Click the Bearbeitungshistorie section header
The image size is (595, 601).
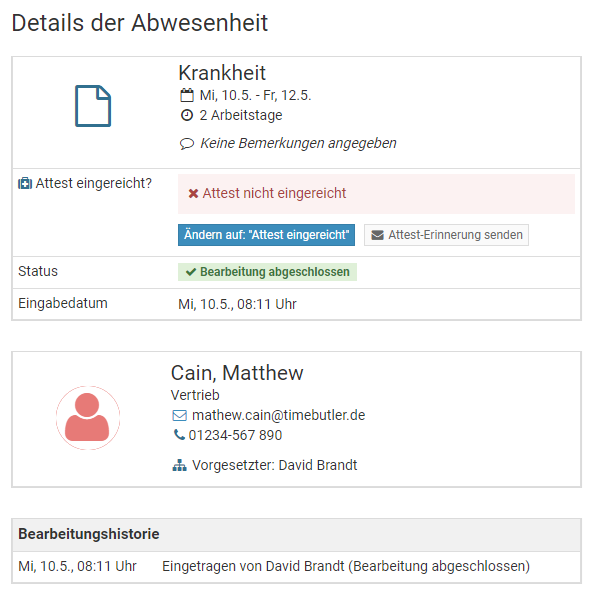click(x=296, y=535)
